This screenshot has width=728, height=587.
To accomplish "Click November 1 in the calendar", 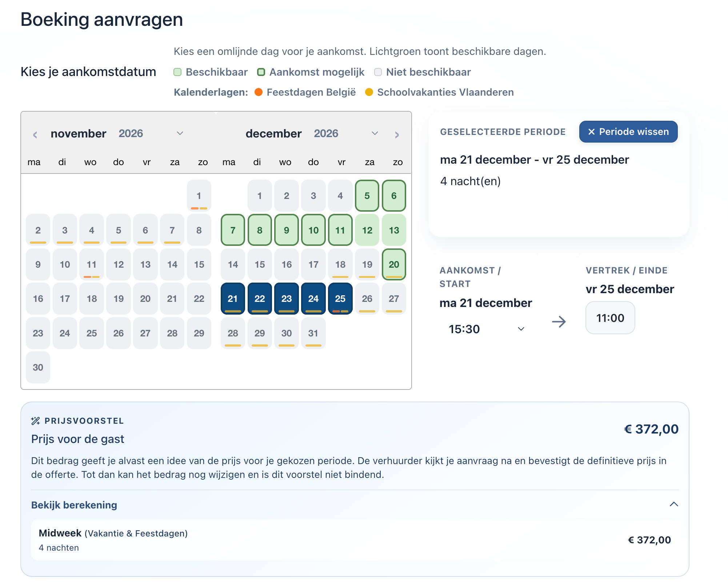I will pos(199,196).
